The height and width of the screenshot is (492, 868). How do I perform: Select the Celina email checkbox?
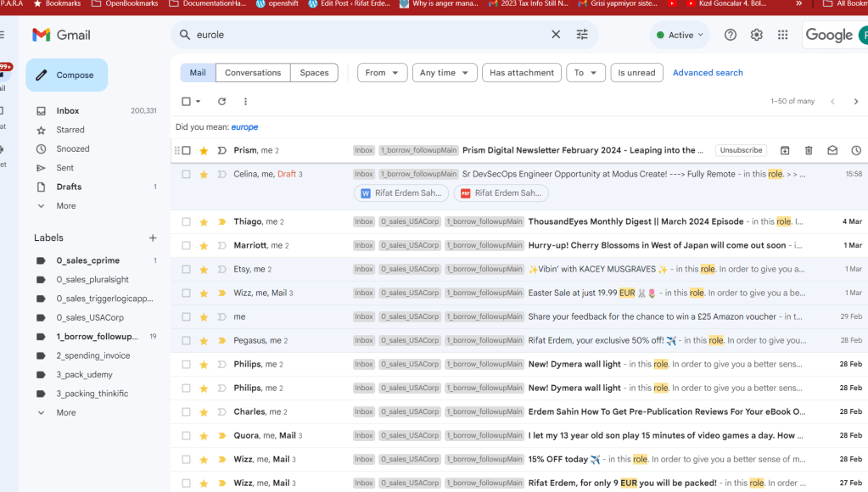[186, 175]
